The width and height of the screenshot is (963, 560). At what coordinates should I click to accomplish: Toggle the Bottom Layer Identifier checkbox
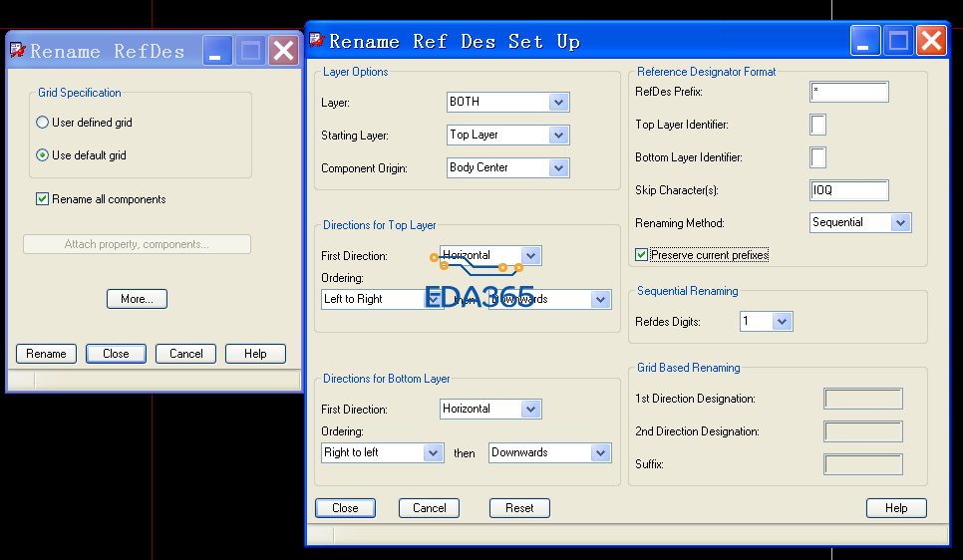[818, 157]
